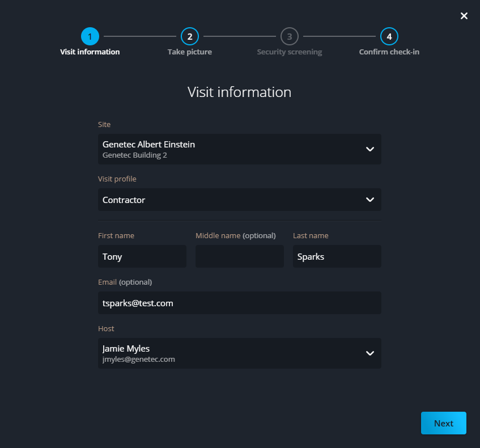
Task: Click into the First name field showing Tony
Action: [142, 256]
